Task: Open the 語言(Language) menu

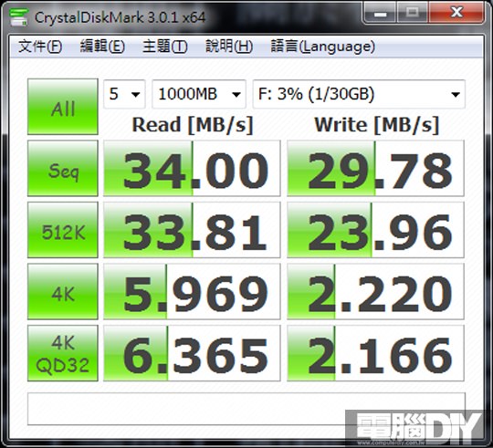Action: 322,47
